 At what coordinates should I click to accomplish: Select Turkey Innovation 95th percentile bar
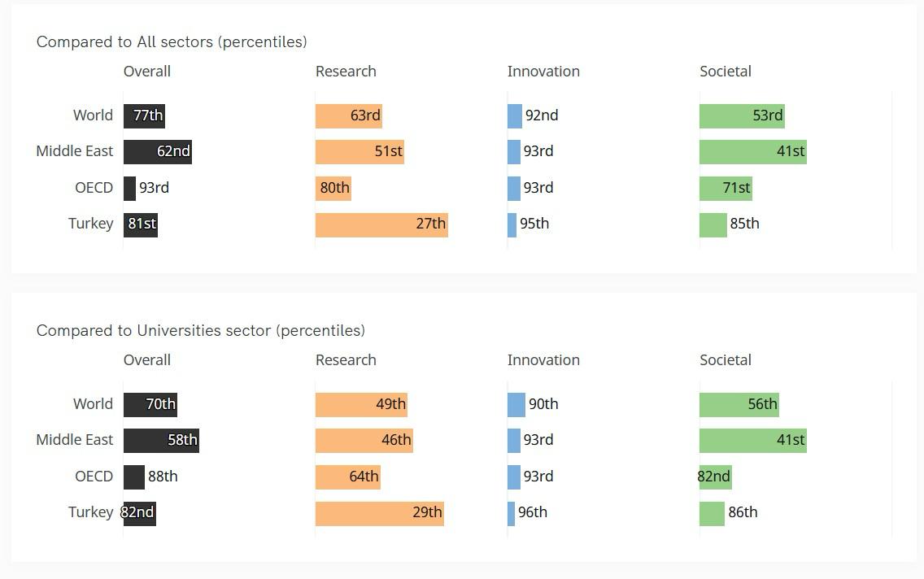point(512,224)
